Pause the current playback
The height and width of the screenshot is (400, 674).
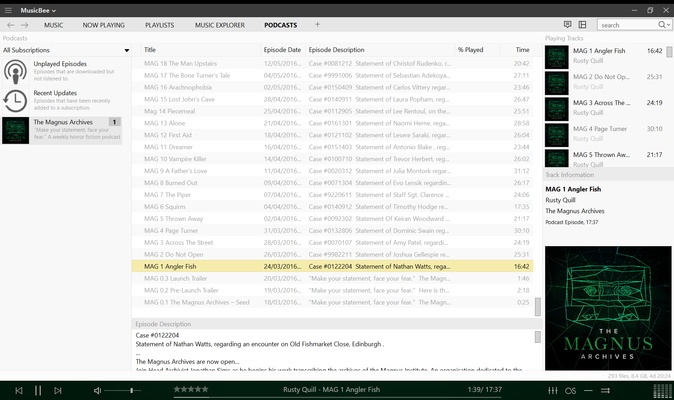(x=38, y=391)
